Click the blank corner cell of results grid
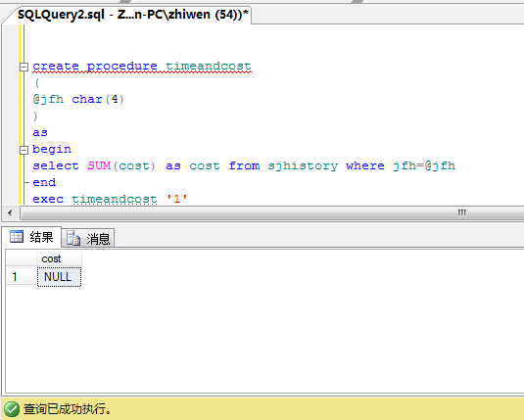The image size is (524, 420). (x=22, y=258)
